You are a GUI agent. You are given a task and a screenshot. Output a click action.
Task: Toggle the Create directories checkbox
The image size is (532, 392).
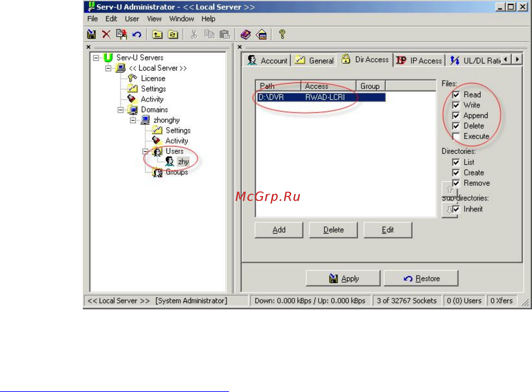456,173
